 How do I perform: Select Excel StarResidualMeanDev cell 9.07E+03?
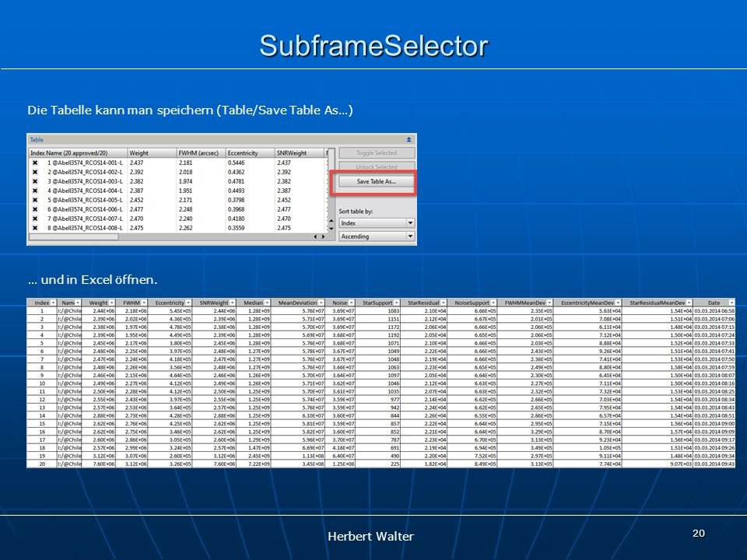pyautogui.click(x=658, y=464)
